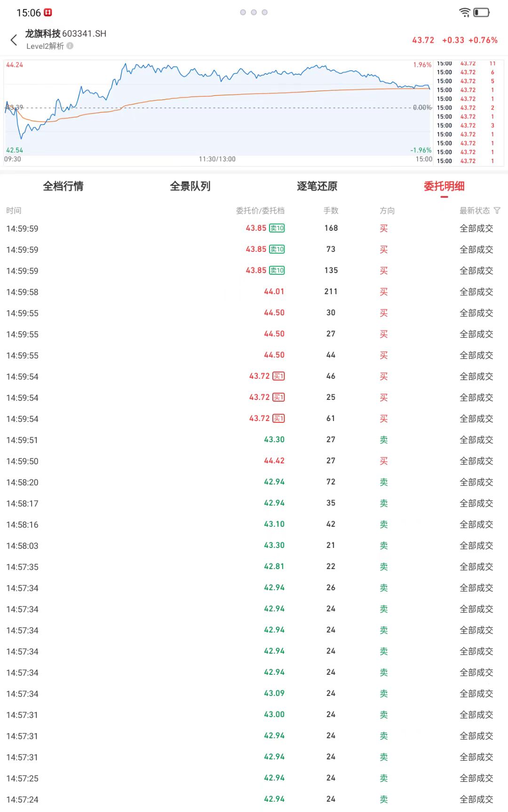508x812 pixels.
Task: Select the 委托明细 tab
Action: pyautogui.click(x=444, y=186)
